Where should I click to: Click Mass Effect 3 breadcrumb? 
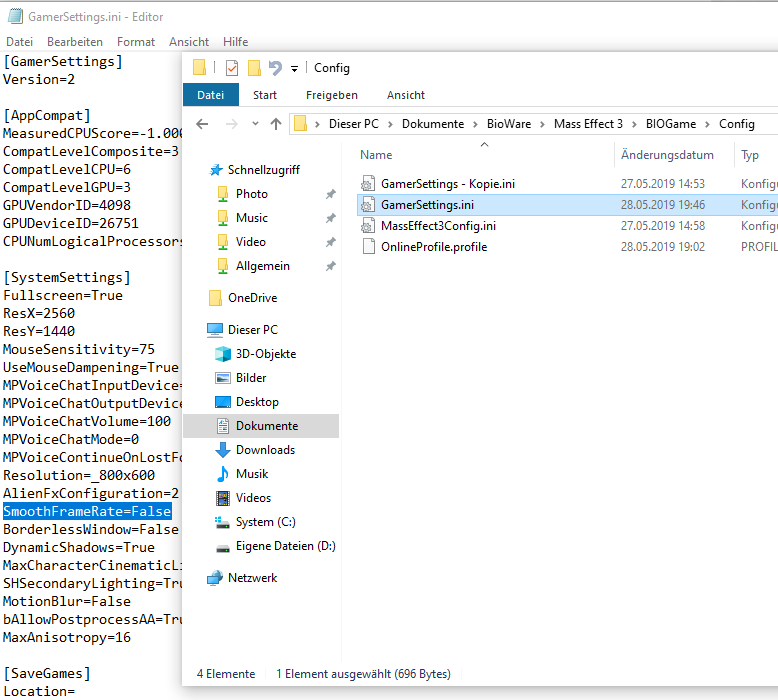588,124
